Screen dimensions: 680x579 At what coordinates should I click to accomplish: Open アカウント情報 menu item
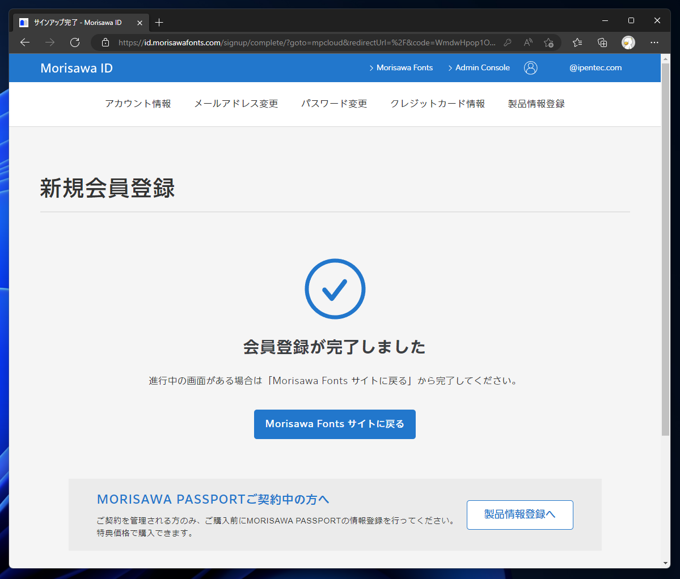click(x=138, y=104)
